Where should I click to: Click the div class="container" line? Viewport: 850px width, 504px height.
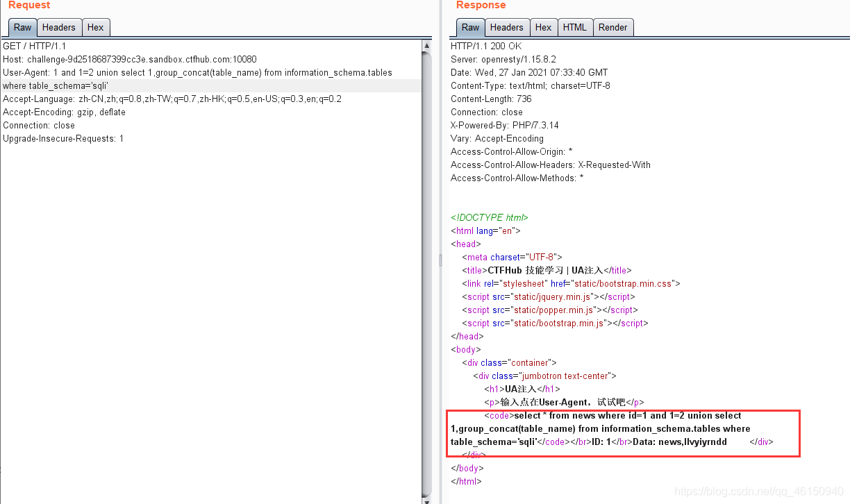(509, 362)
